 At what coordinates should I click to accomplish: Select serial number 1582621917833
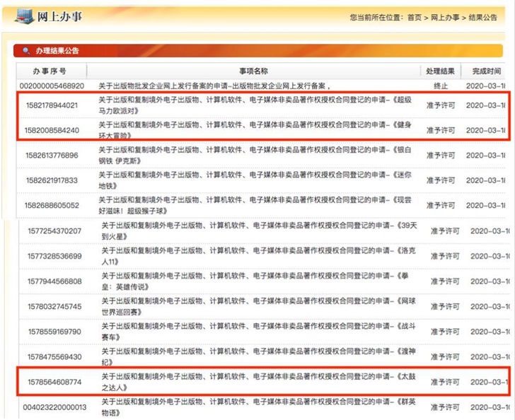[x=52, y=180]
